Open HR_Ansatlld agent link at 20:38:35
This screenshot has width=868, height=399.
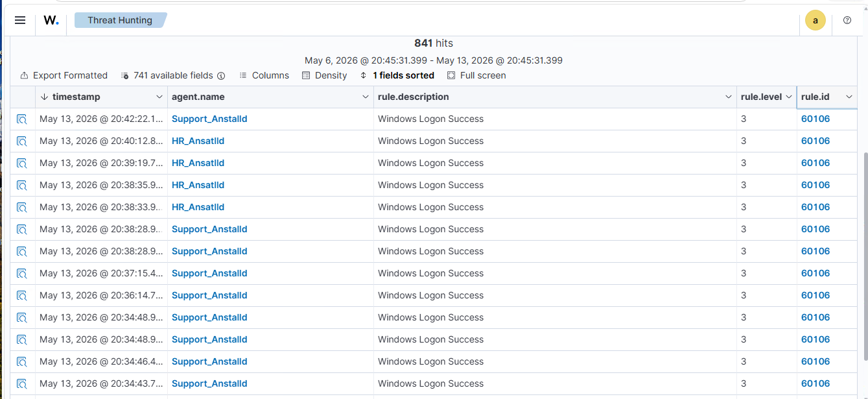point(198,185)
